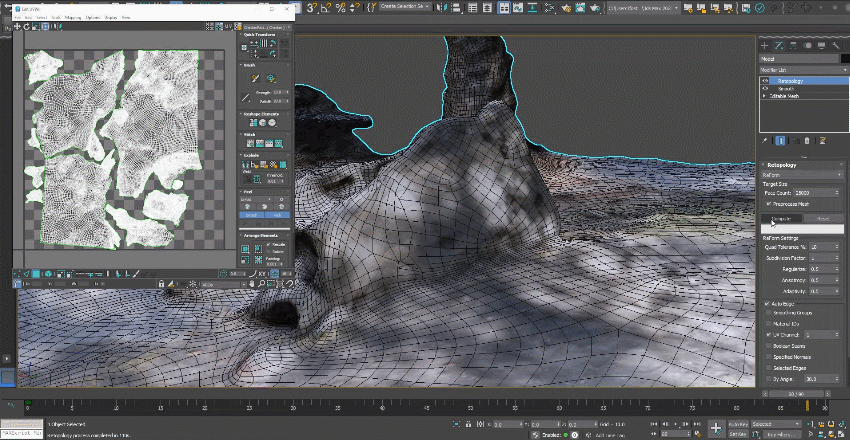This screenshot has width=850, height=440.
Task: Click the time slider handle on timeline
Action: click(x=807, y=405)
